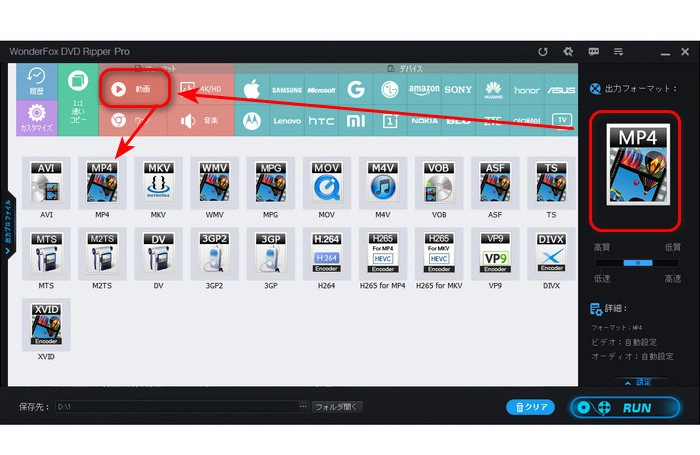The height and width of the screenshot is (455, 700).
Task: Select the 3GP format icon
Action: tap(271, 253)
